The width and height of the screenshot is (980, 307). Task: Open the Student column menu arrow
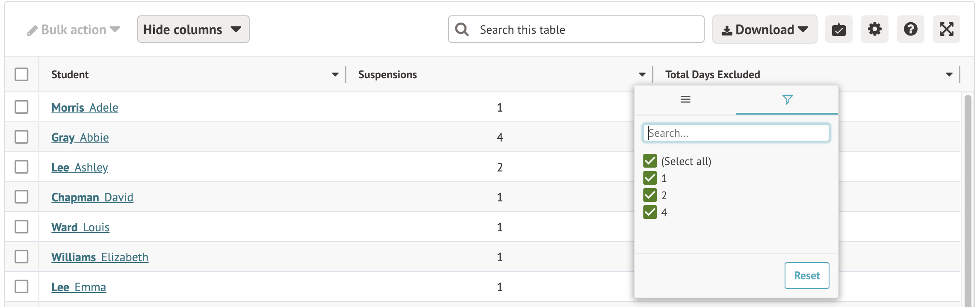pyautogui.click(x=335, y=75)
